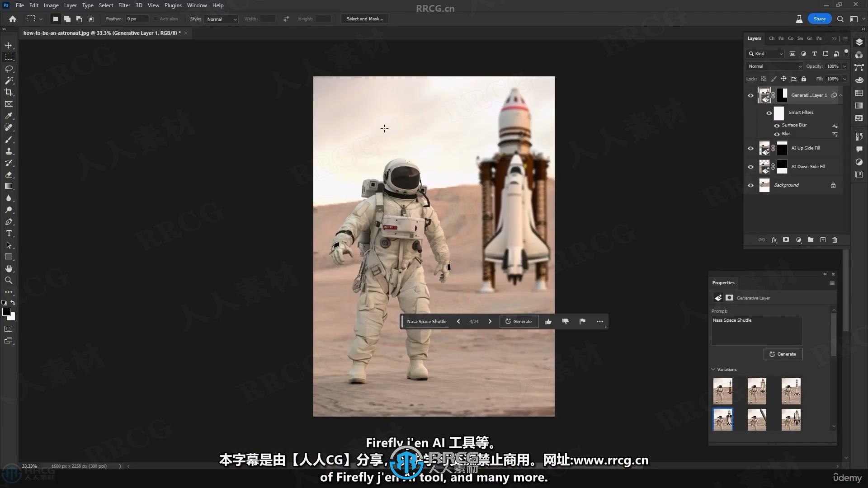
Task: Click the blue Share button
Action: point(819,19)
